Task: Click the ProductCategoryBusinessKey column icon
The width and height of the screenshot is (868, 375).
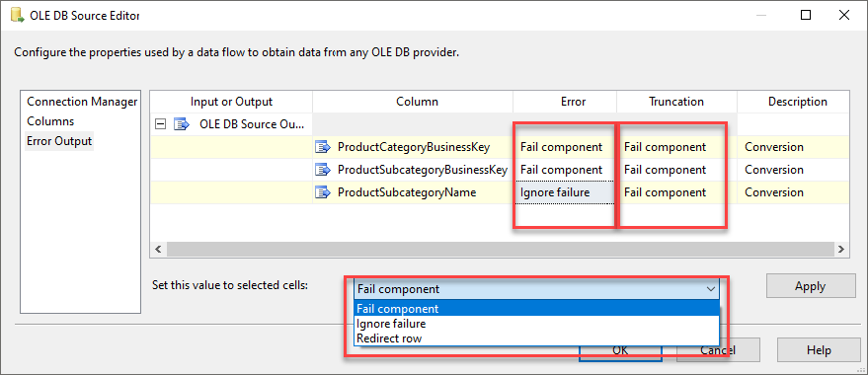Action: (x=323, y=147)
